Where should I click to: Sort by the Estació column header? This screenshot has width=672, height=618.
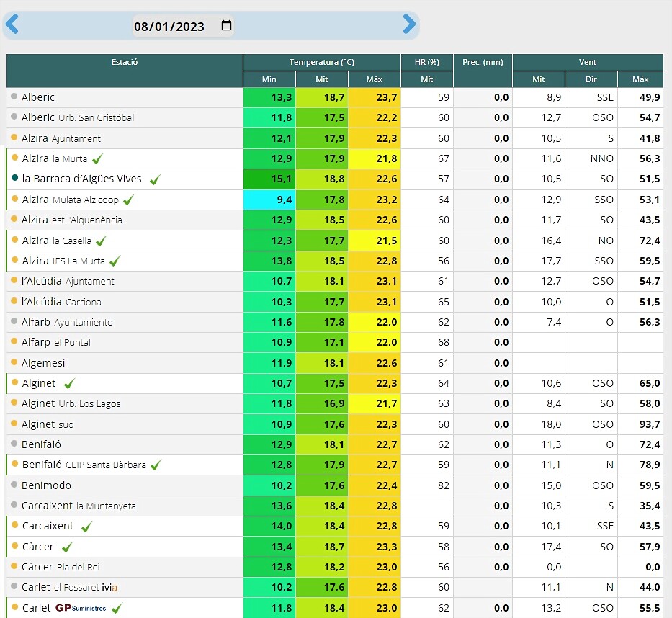click(125, 71)
